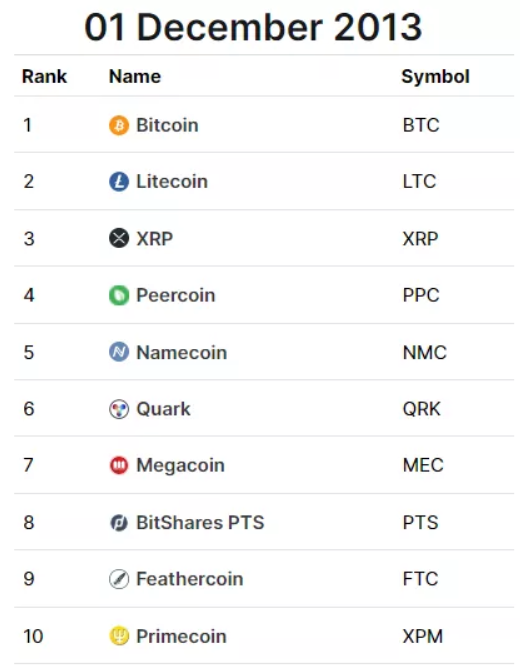Open the Peercoin name link
Viewport: 520px width, 670px height.
(176, 295)
